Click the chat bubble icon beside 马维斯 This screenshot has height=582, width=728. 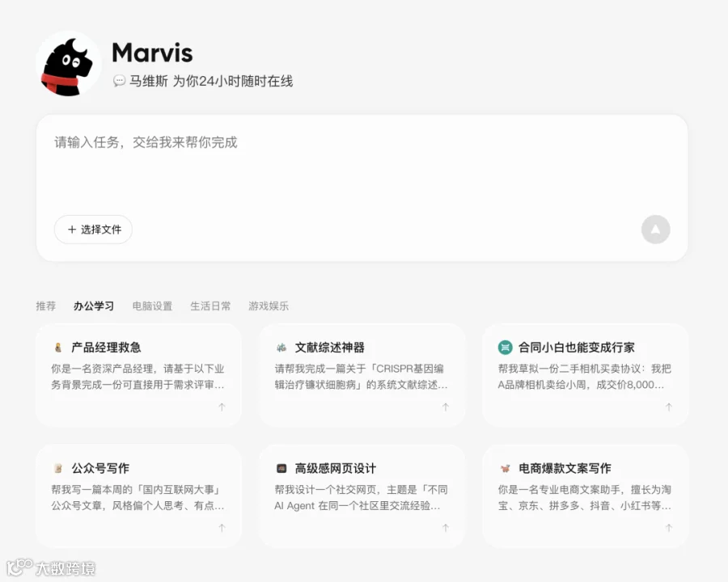click(120, 81)
